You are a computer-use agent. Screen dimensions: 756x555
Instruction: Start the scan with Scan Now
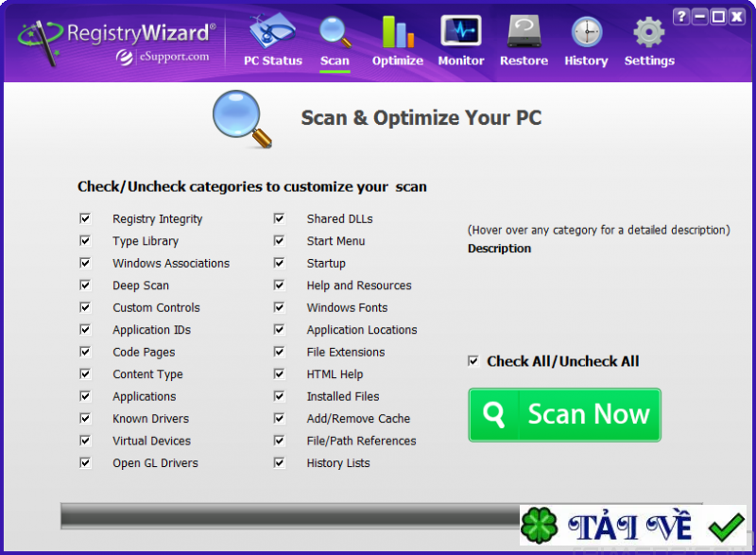tap(564, 415)
